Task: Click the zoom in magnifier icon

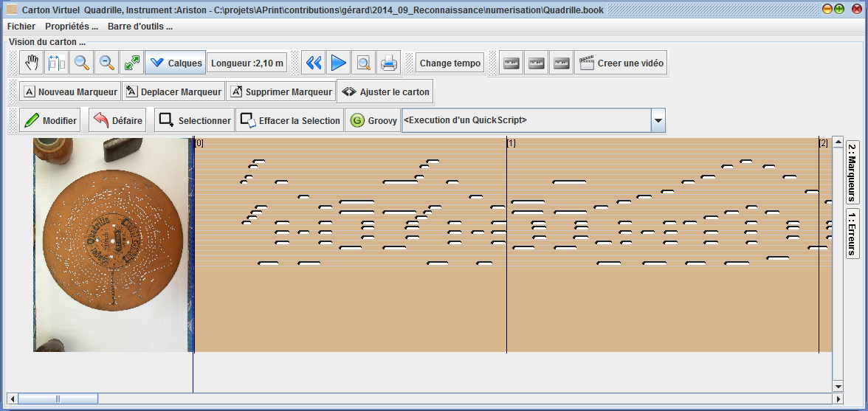Action: point(82,63)
